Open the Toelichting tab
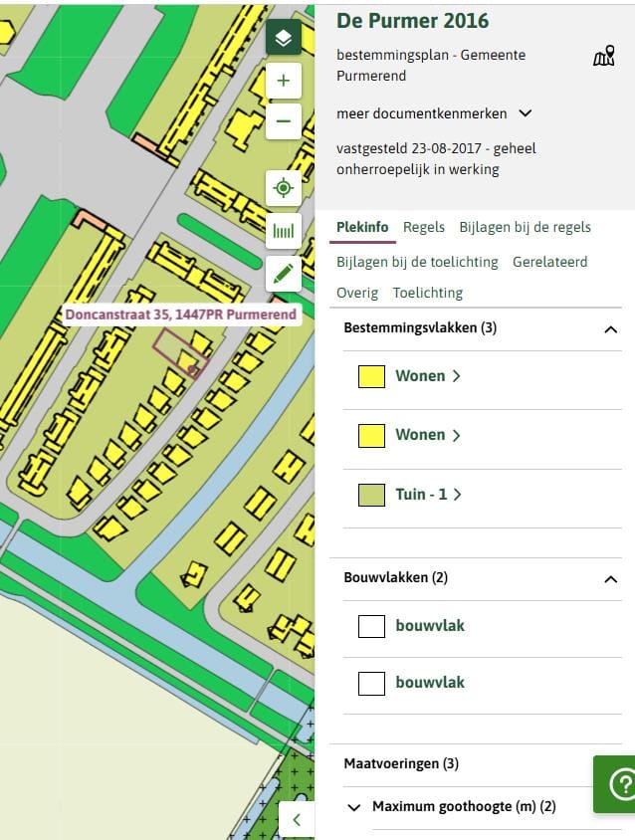 click(428, 293)
